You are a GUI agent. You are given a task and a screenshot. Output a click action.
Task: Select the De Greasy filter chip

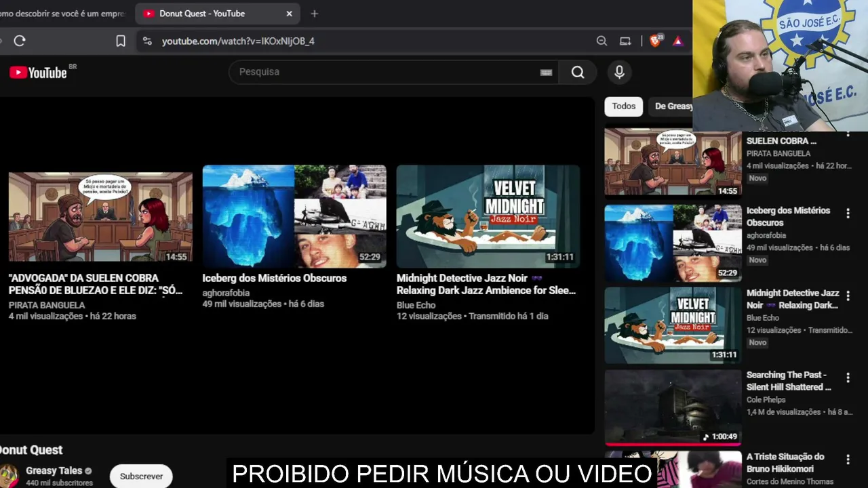coord(671,106)
